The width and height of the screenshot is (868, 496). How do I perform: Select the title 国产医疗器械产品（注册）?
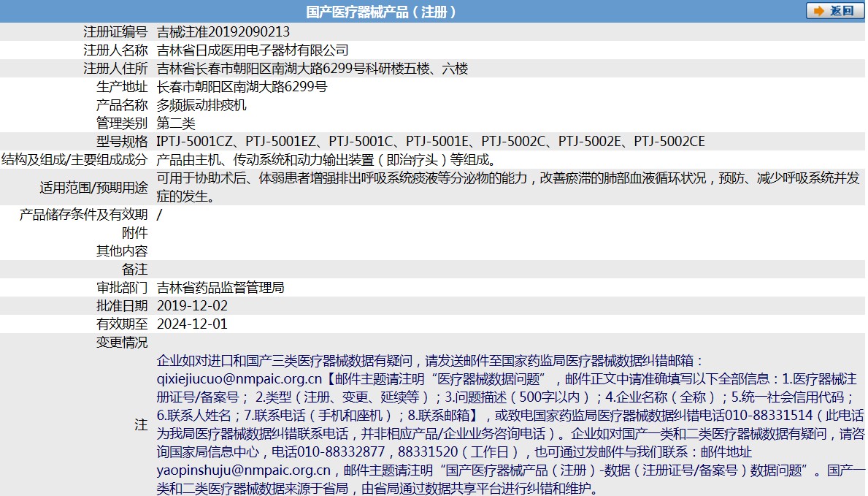click(381, 12)
